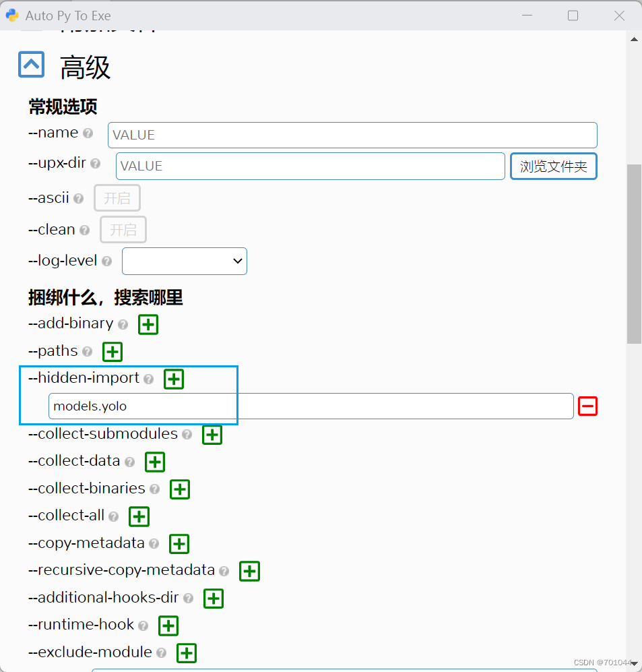Click the --exclude-module help icon
642x672 pixels.
click(161, 652)
